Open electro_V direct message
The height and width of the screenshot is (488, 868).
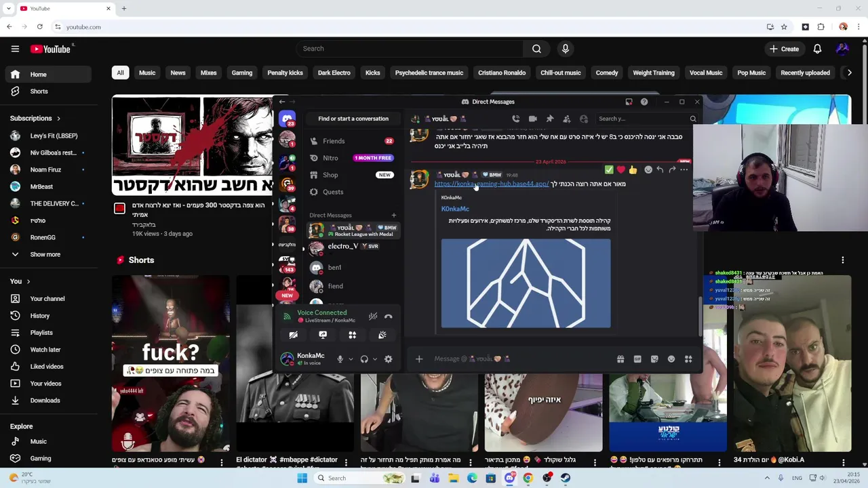pos(353,247)
